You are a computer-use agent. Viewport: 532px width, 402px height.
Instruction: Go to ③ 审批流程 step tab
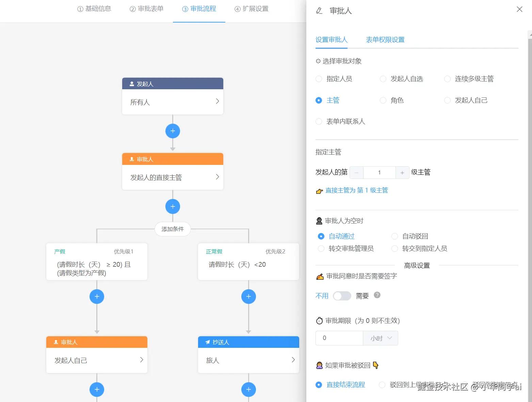(x=199, y=9)
